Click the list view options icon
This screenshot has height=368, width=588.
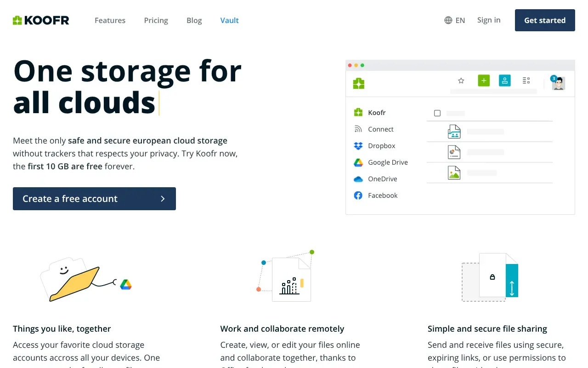pyautogui.click(x=526, y=80)
